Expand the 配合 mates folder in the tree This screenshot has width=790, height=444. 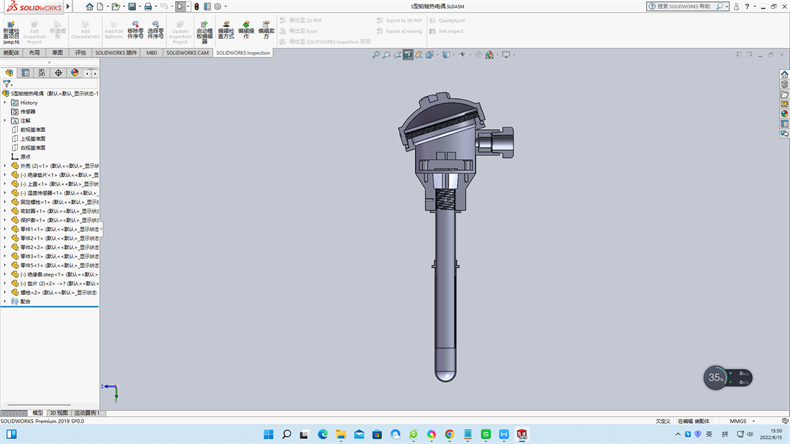(5, 301)
